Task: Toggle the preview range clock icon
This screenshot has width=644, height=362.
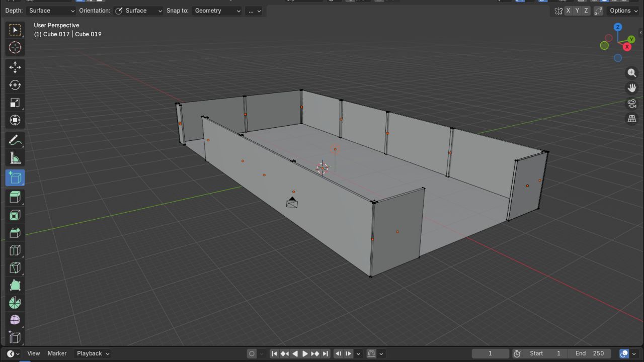Action: click(x=517, y=353)
